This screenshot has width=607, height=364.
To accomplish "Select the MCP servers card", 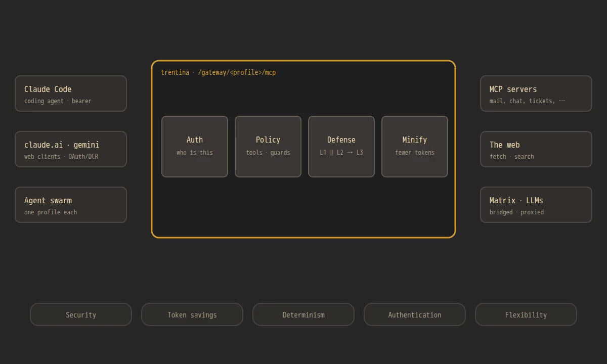I will tap(536, 94).
